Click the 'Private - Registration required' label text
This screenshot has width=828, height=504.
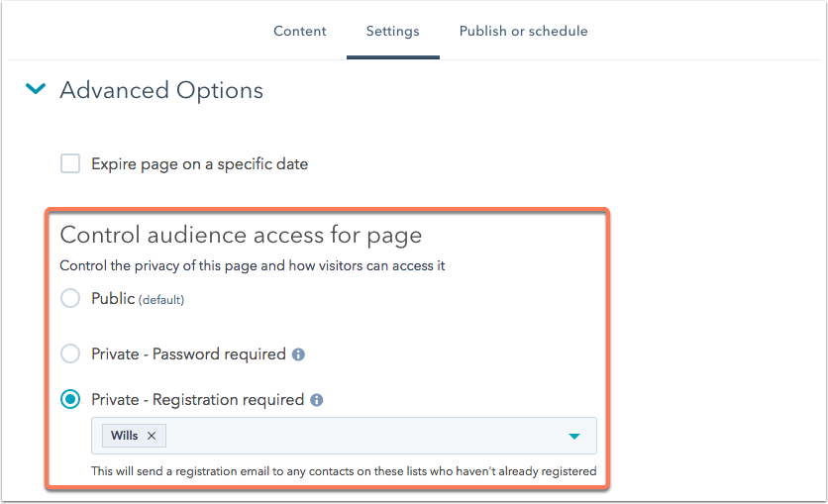coord(197,400)
